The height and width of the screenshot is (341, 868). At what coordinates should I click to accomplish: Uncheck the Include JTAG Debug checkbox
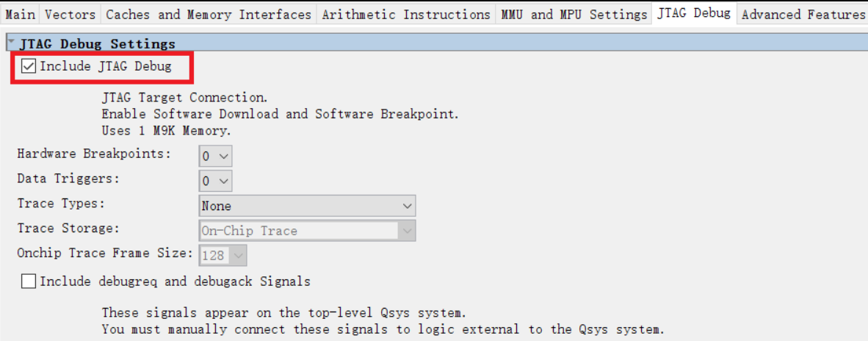(x=29, y=67)
